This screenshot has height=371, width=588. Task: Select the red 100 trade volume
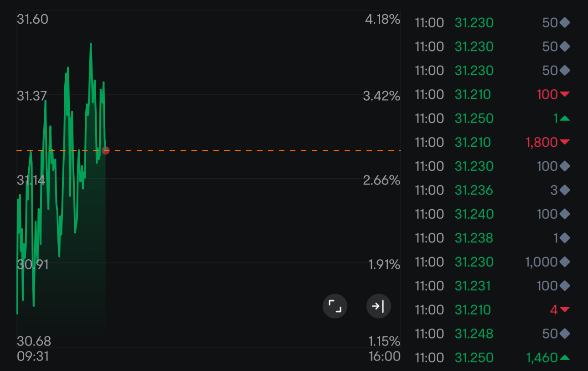[x=547, y=94]
